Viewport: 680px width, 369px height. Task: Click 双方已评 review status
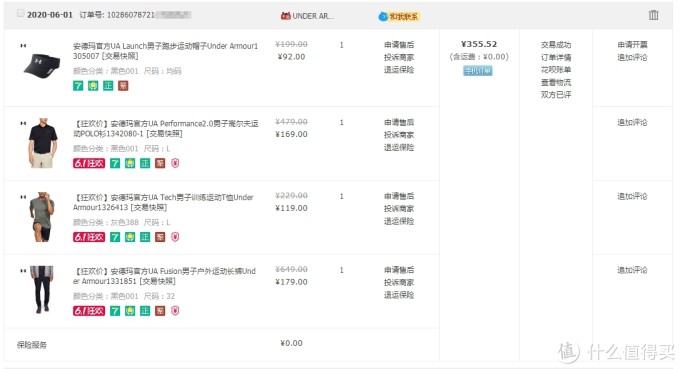click(556, 95)
